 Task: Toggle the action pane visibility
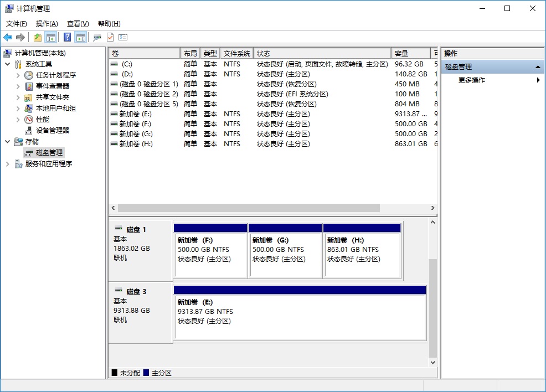pyautogui.click(x=80, y=37)
